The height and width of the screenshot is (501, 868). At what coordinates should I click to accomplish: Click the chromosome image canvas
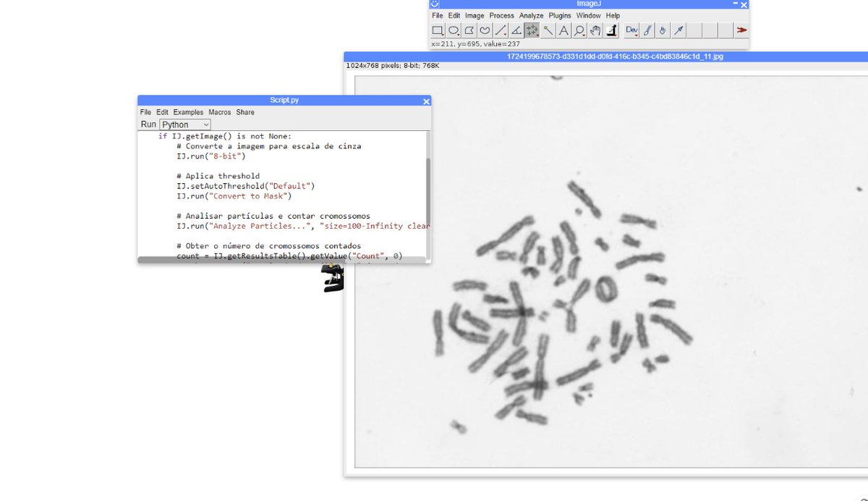(x=610, y=271)
